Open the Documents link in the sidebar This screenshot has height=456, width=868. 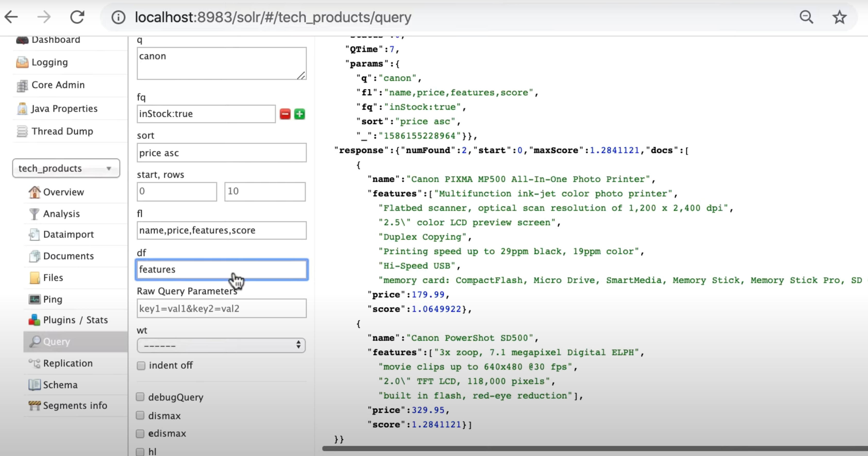(x=68, y=256)
